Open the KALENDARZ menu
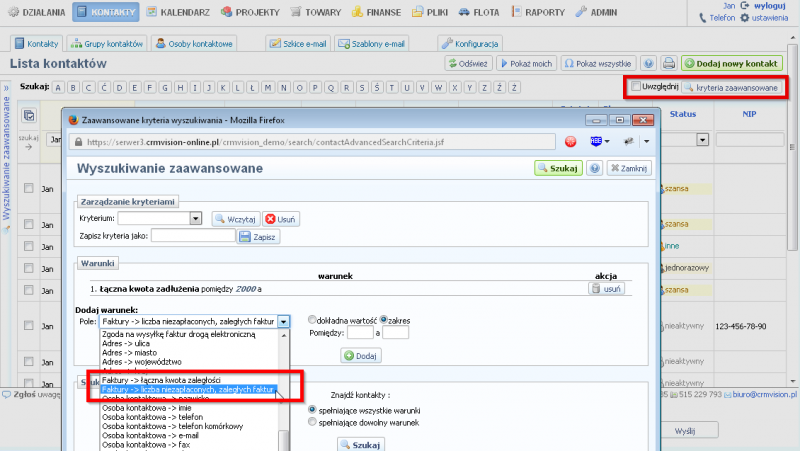The image size is (800, 451). click(177, 13)
